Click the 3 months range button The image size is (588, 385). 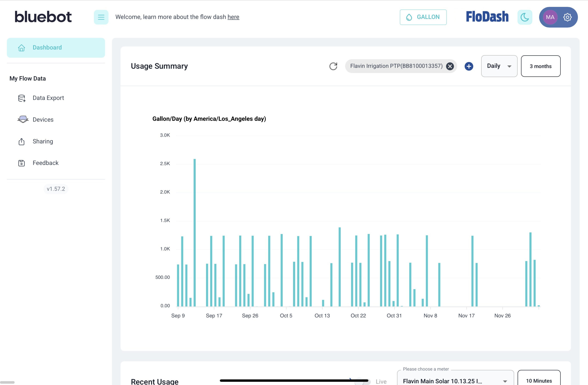coord(540,66)
